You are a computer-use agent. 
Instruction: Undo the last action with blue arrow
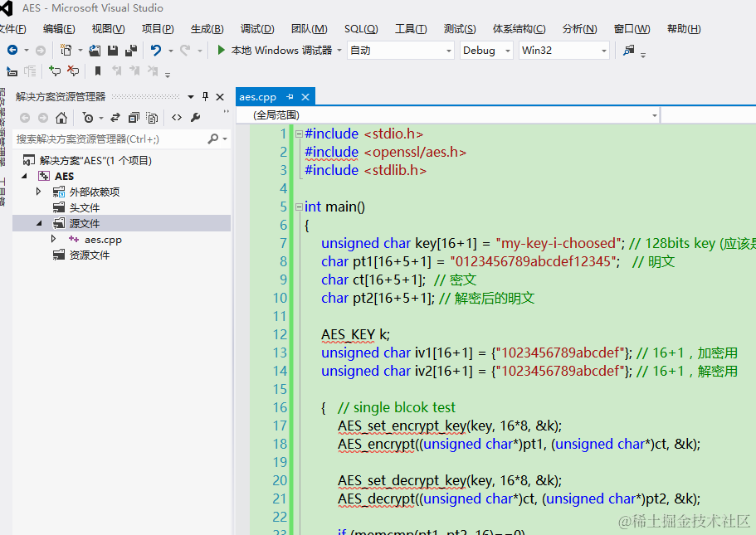click(x=155, y=50)
